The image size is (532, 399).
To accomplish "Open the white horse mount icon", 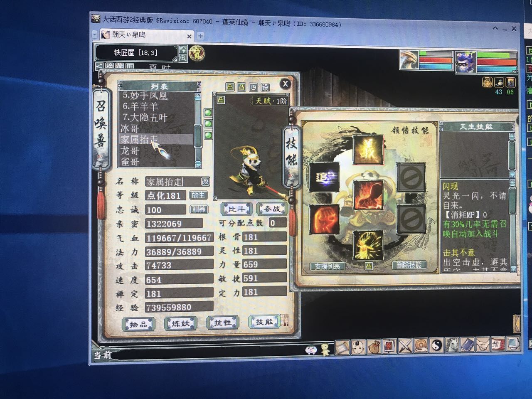I will [x=452, y=345].
